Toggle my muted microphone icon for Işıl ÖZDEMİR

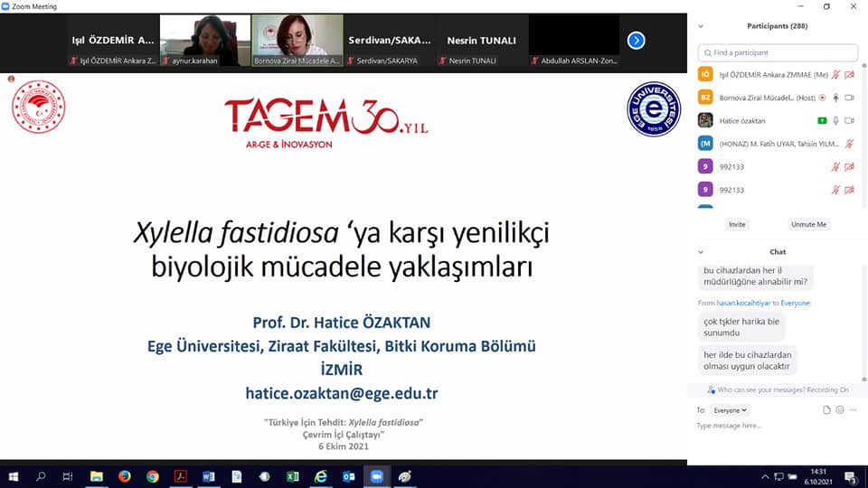(x=836, y=75)
